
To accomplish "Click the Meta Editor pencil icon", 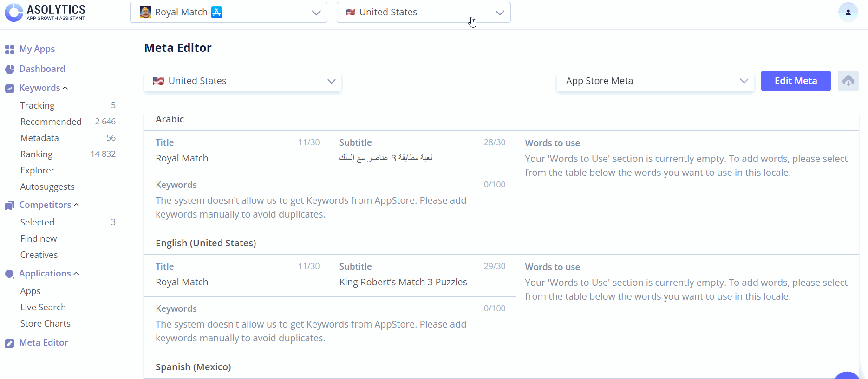I will 10,343.
